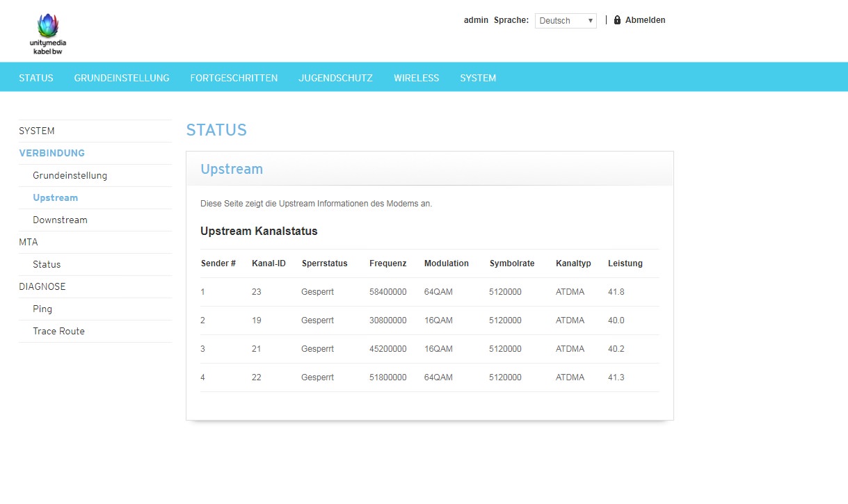848x504 pixels.
Task: Select SYSTEM in the left sidebar
Action: (x=37, y=131)
